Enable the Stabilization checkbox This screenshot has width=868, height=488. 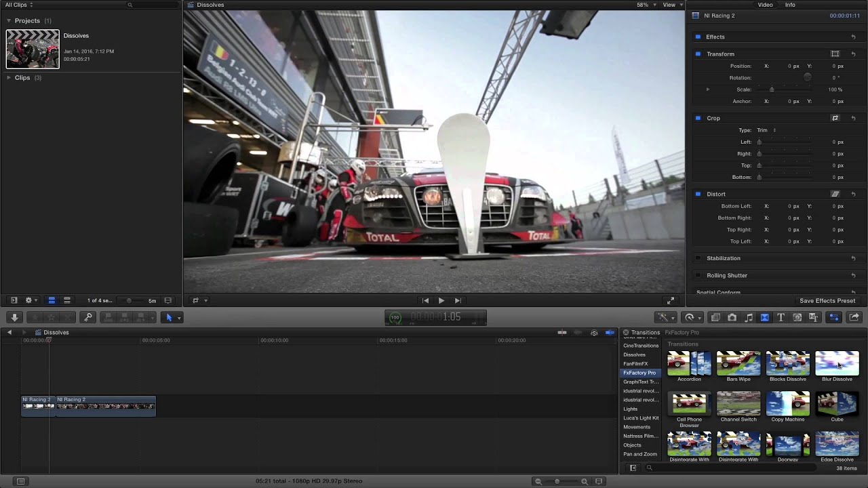[697, 258]
